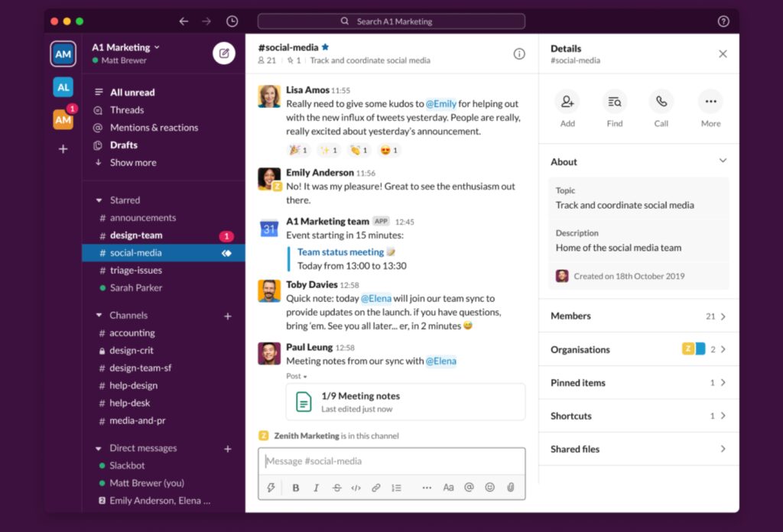
Task: Click @Elena mention in Toby's message
Action: click(x=376, y=298)
